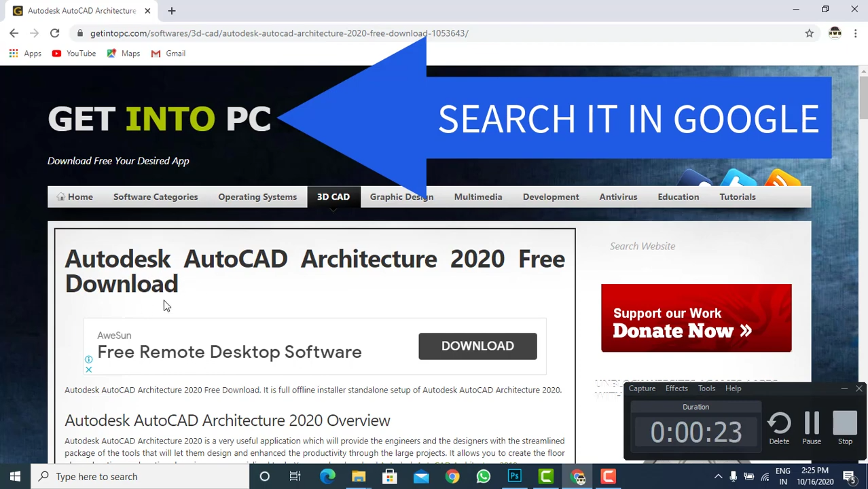Open a new browser tab with plus
The width and height of the screenshot is (868, 489).
pyautogui.click(x=171, y=10)
